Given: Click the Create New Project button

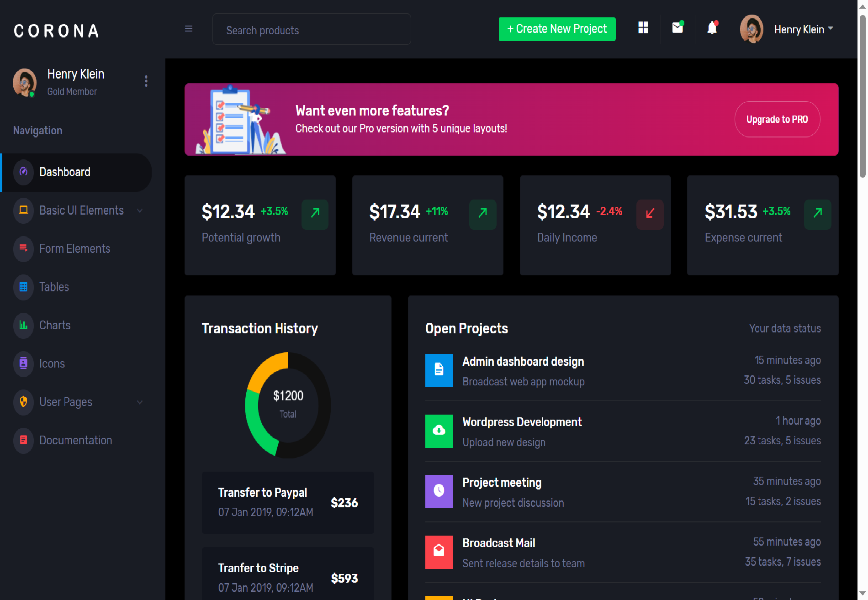Looking at the screenshot, I should coord(557,29).
